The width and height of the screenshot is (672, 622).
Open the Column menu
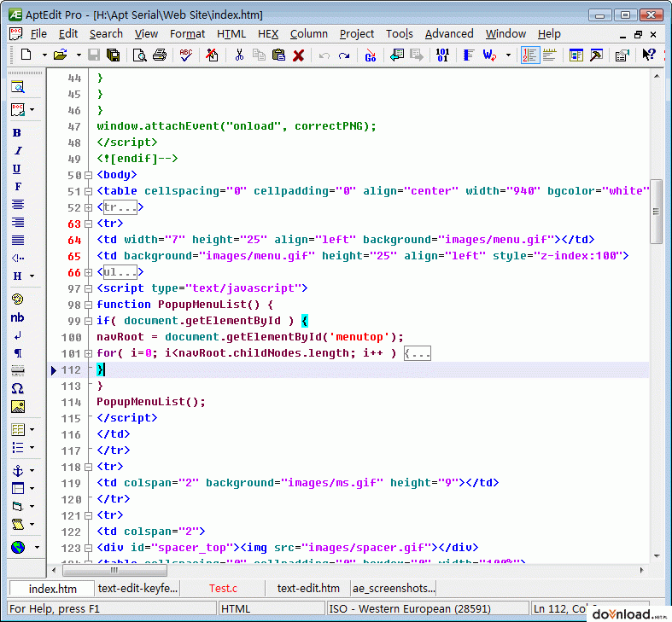coord(308,34)
